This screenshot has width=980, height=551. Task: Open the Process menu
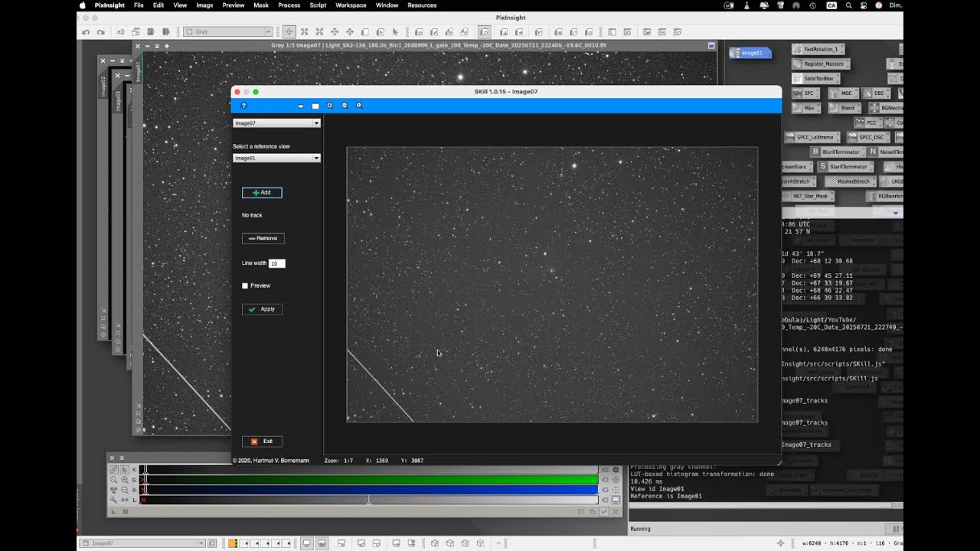pyautogui.click(x=289, y=5)
